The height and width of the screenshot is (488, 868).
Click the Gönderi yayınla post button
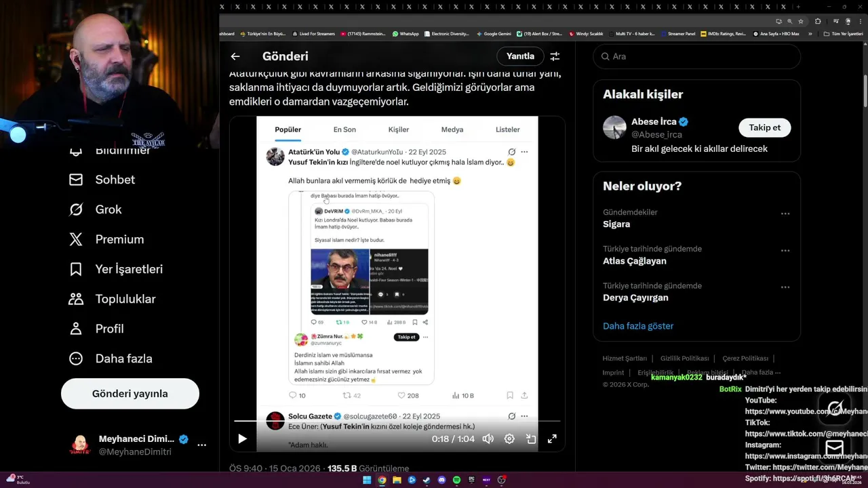click(130, 394)
